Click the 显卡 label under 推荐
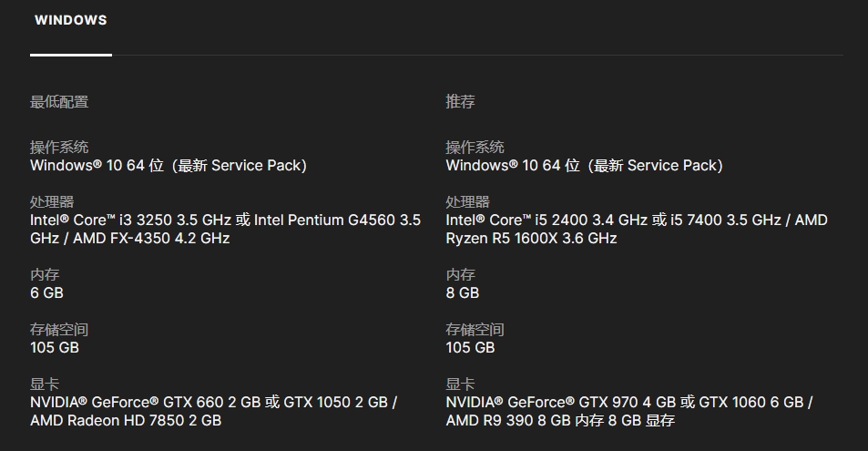The image size is (868, 451). 461,384
